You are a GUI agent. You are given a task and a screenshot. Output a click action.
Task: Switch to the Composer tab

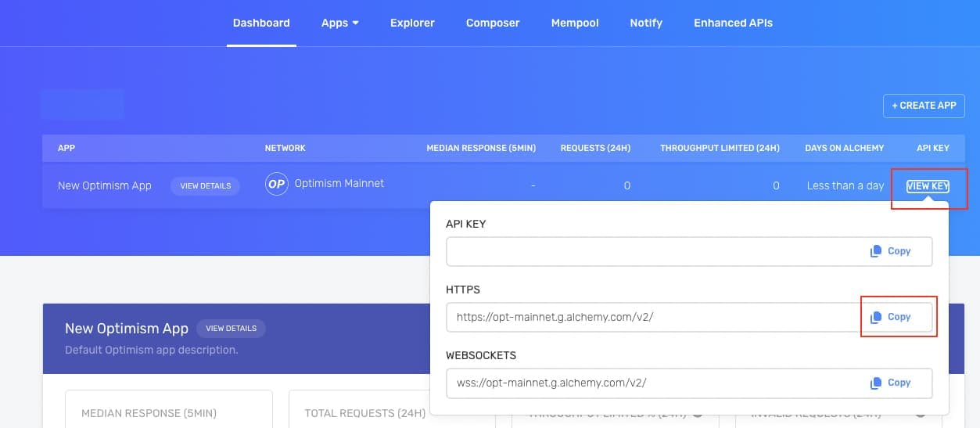pos(493,23)
